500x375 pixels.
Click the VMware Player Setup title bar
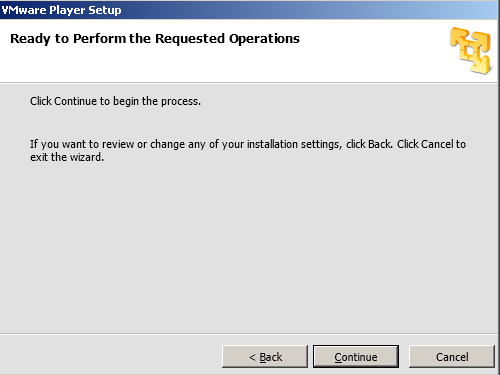pyautogui.click(x=248, y=10)
